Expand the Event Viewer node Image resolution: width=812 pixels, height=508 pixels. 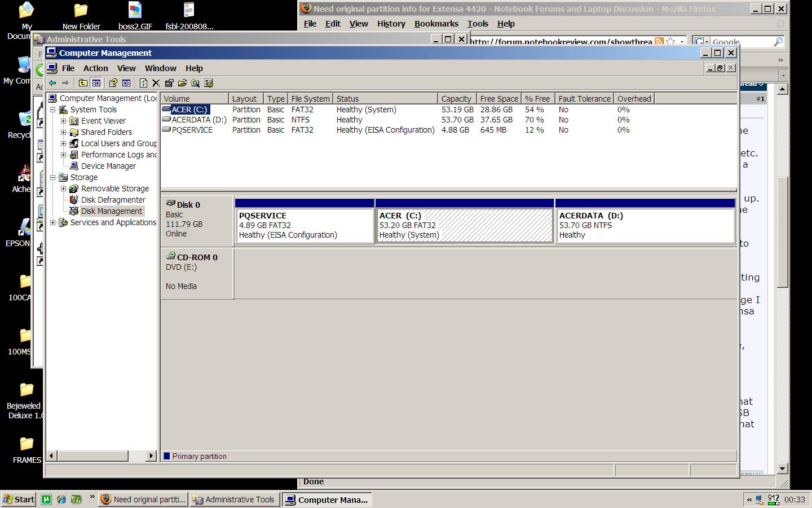coord(64,121)
